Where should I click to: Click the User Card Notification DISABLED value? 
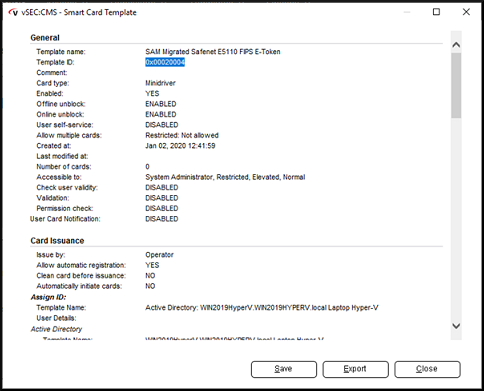(x=162, y=219)
